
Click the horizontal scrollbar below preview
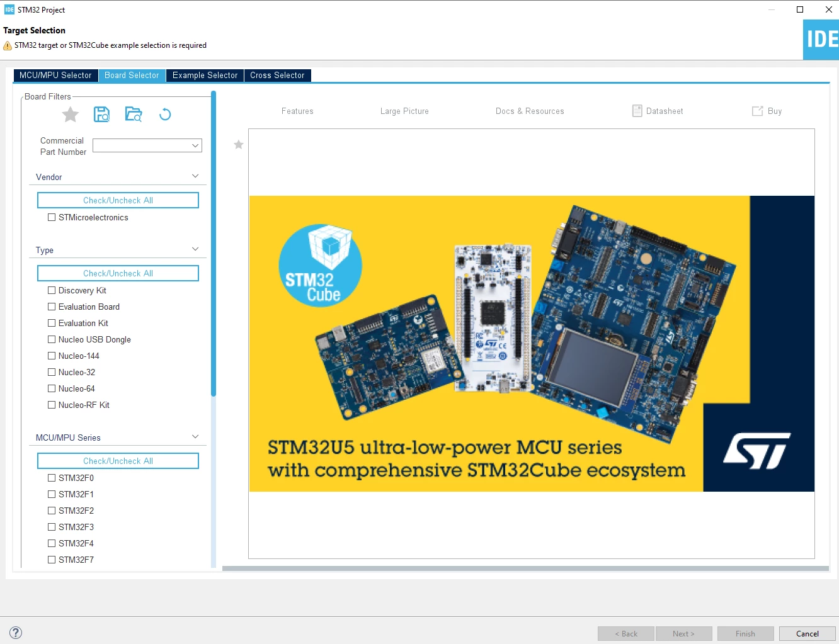[525, 568]
